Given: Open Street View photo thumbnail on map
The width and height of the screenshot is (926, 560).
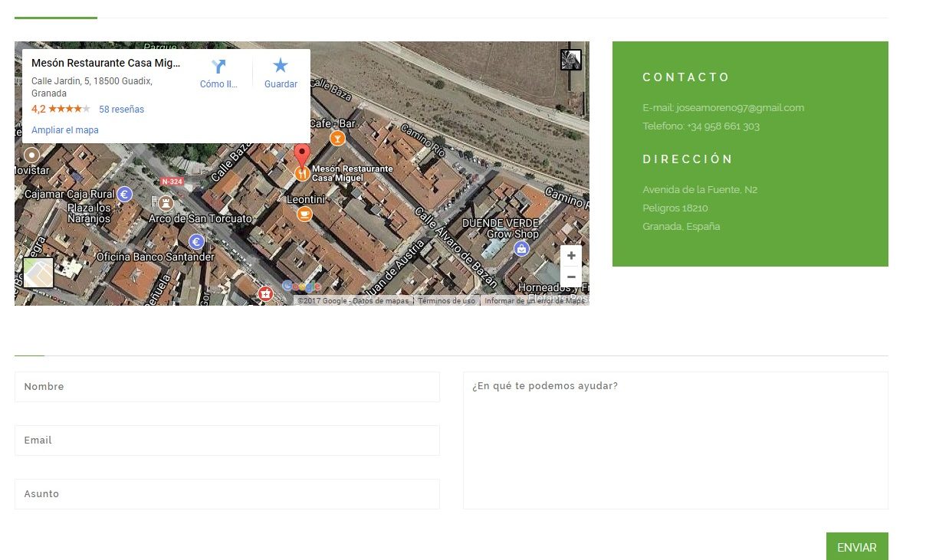Looking at the screenshot, I should click(x=570, y=60).
